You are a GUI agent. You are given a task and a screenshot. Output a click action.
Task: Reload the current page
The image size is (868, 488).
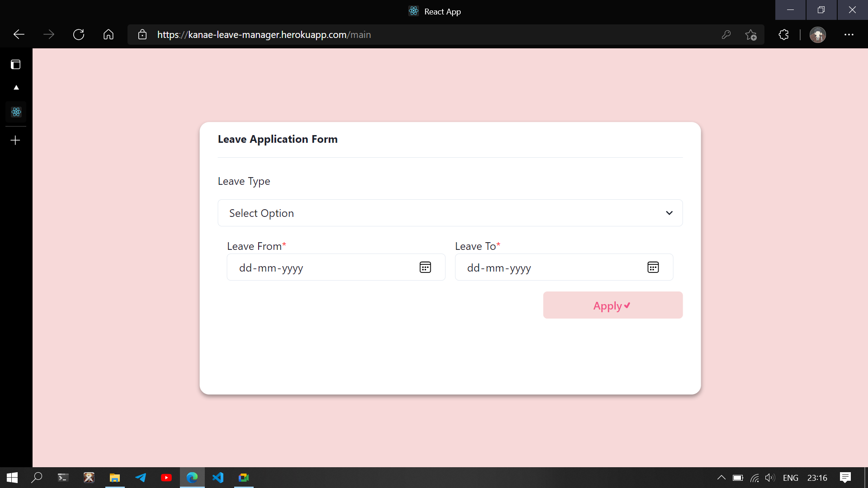[x=79, y=34]
